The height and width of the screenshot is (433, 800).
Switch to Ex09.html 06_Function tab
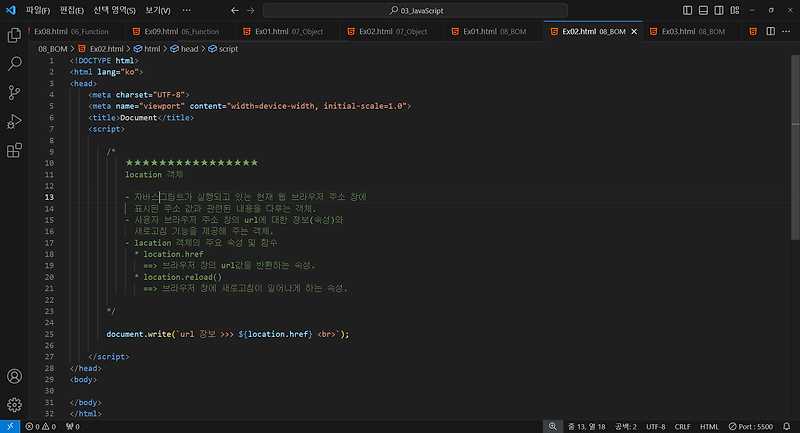(181, 31)
